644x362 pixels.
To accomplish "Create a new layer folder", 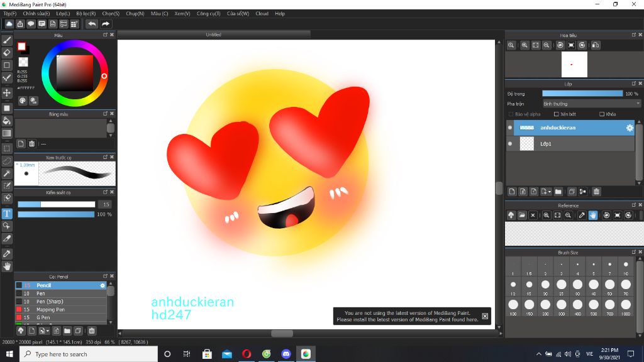I will (558, 192).
